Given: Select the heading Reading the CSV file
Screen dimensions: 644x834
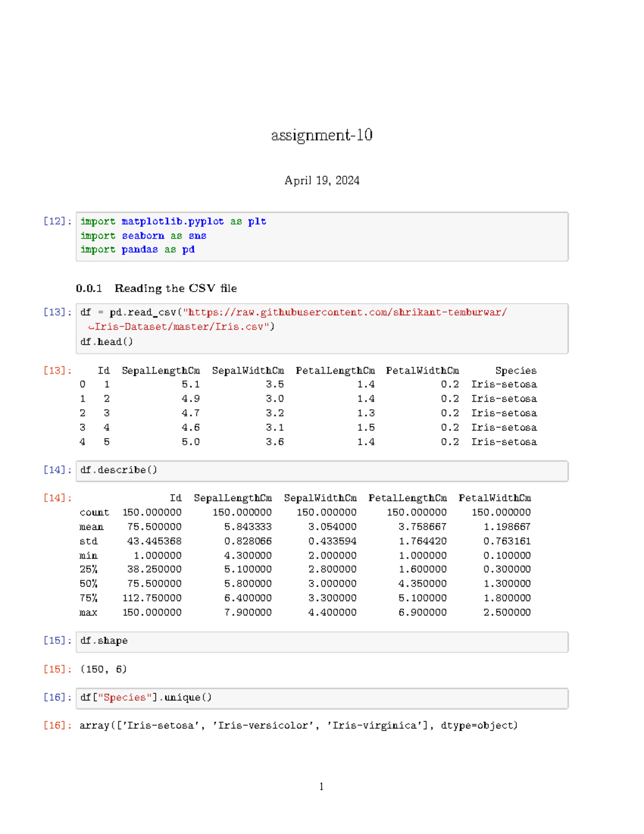Looking at the screenshot, I should coord(175,288).
